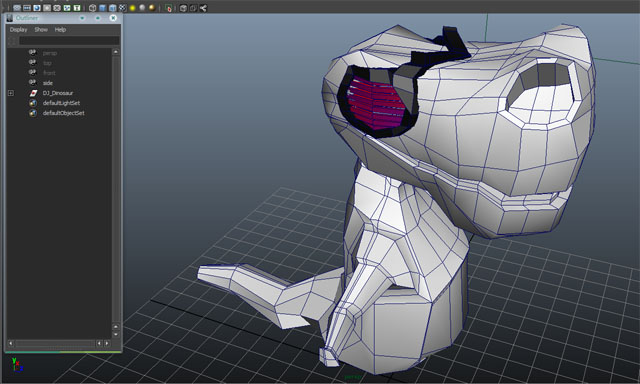
Task: Click the DJ_Dinosaur reference node icon
Action: point(33,93)
